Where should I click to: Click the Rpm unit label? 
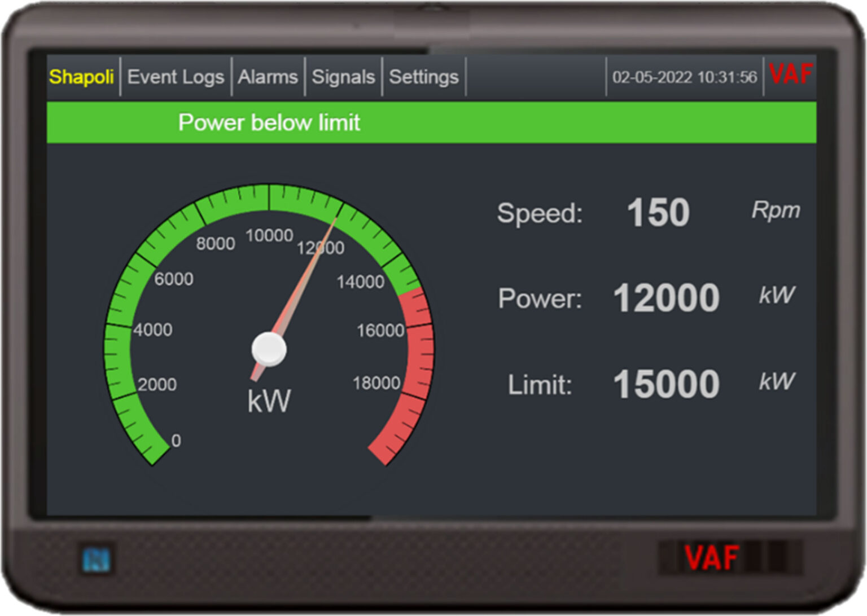point(776,210)
